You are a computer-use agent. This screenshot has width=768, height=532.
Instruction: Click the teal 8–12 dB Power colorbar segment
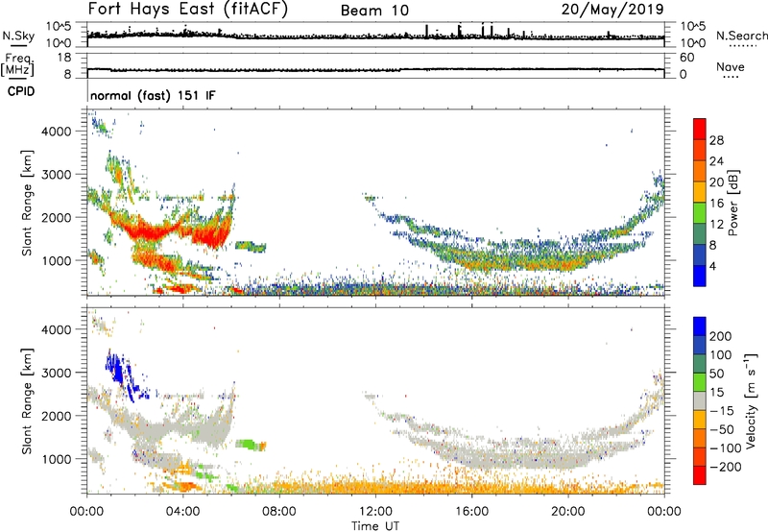point(700,234)
